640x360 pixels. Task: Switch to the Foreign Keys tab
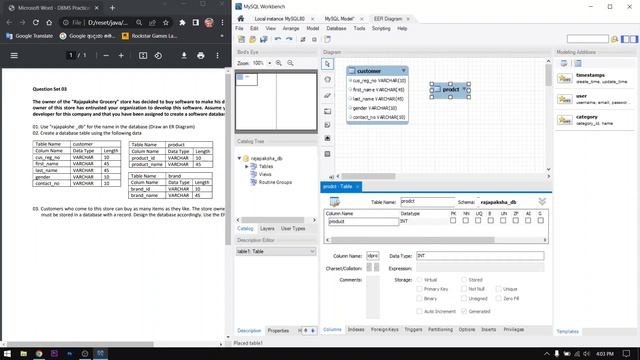click(x=384, y=329)
